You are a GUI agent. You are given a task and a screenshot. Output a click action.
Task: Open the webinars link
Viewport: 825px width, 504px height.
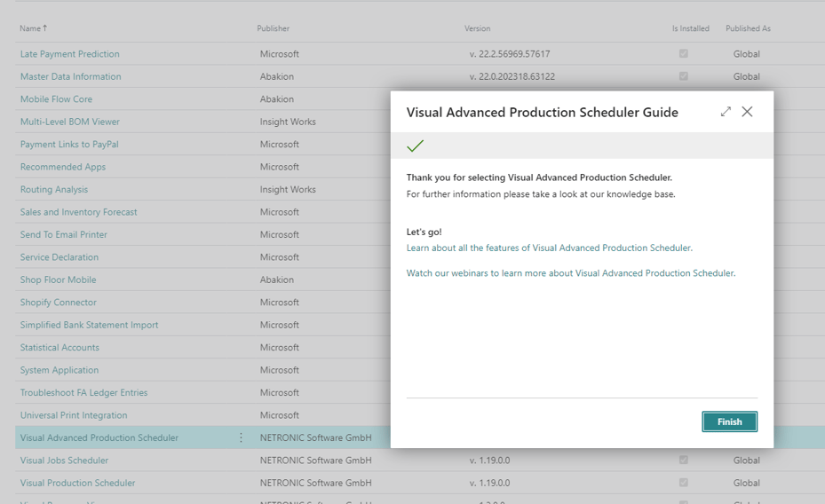(x=571, y=273)
